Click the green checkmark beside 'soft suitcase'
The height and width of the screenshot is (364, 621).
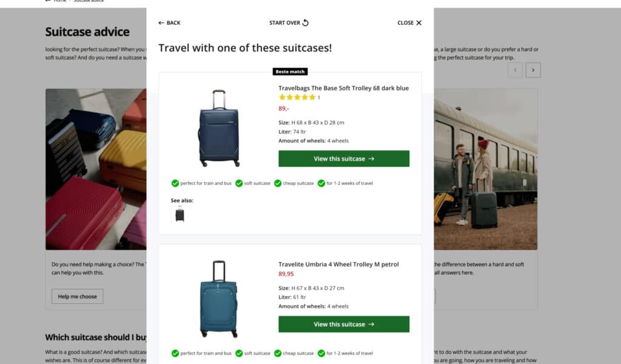pos(238,183)
